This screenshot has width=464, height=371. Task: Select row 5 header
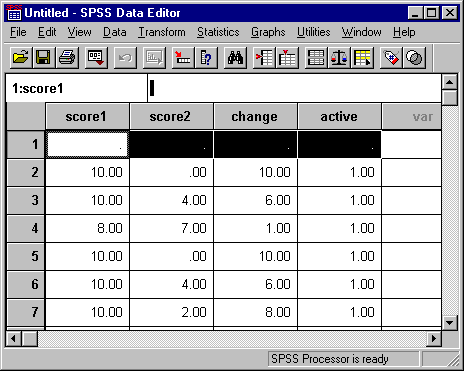tap(26, 256)
